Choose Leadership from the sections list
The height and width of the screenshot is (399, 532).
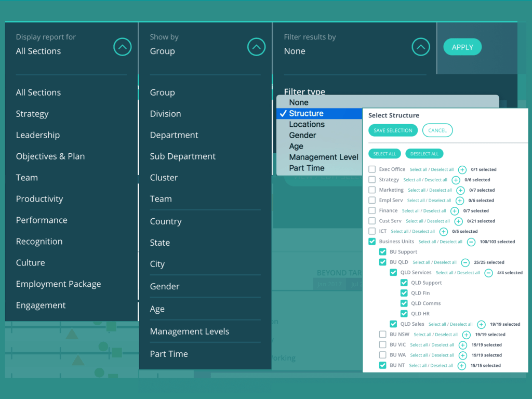click(37, 135)
